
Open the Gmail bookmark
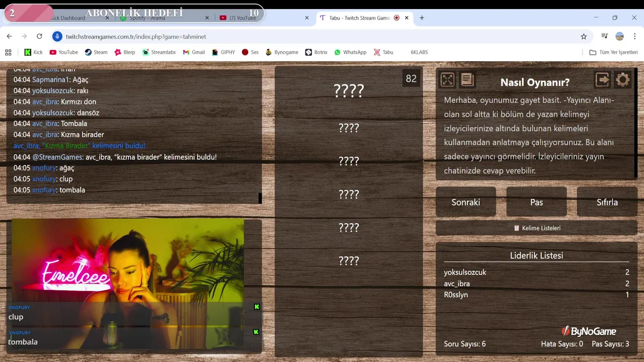(194, 52)
